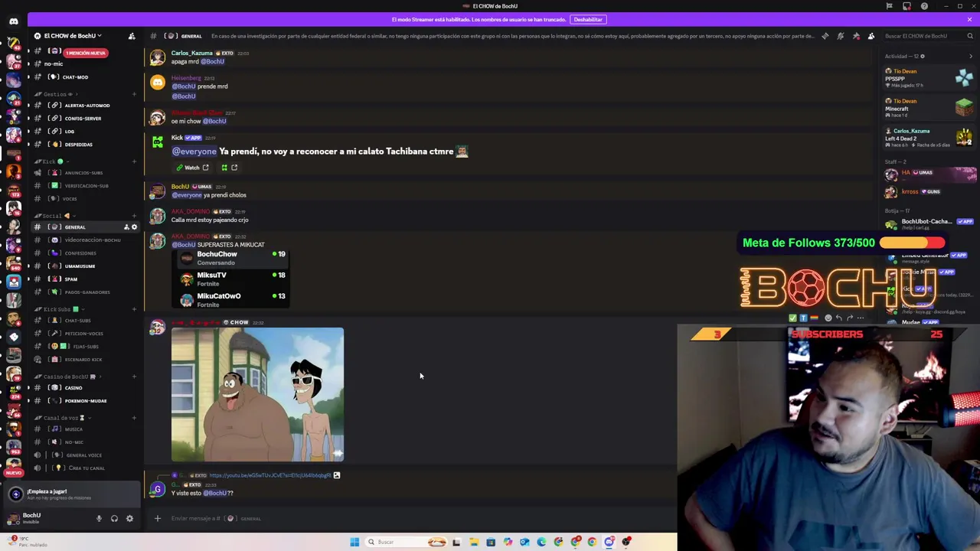Select BochUbot-Cacha member in list

pos(929,224)
